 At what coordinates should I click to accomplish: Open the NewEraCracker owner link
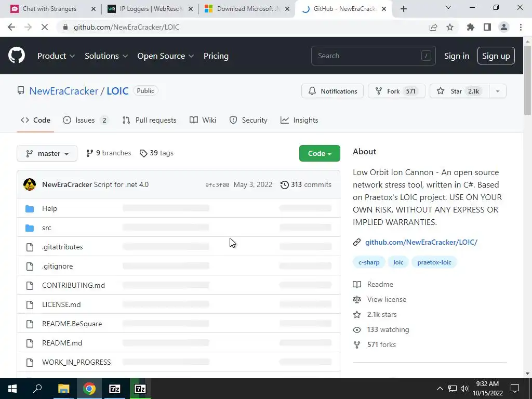tap(64, 91)
